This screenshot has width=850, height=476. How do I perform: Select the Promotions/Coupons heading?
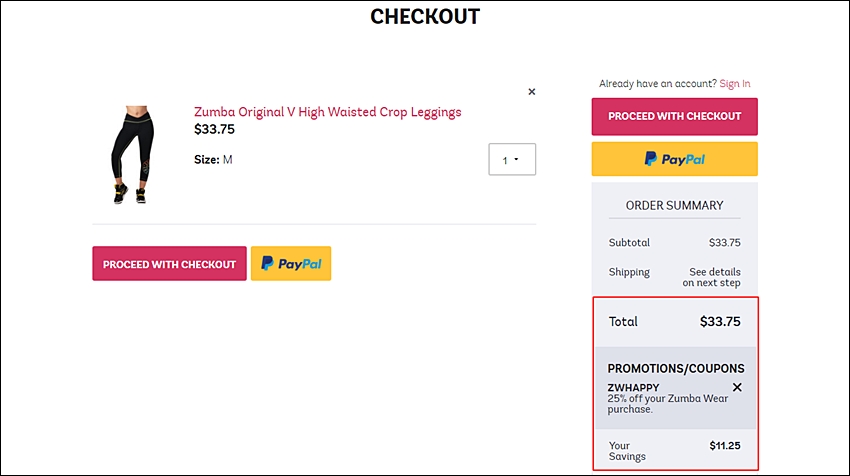(x=675, y=369)
